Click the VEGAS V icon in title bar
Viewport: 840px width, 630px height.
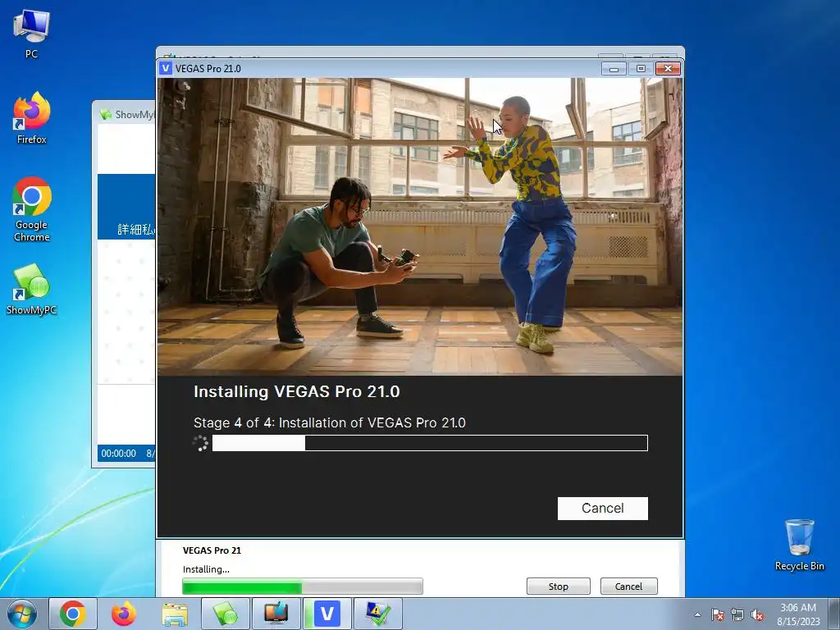pyautogui.click(x=166, y=68)
